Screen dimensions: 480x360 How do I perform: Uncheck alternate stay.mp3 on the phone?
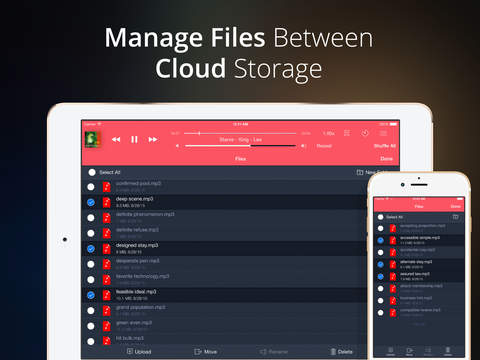point(380,264)
